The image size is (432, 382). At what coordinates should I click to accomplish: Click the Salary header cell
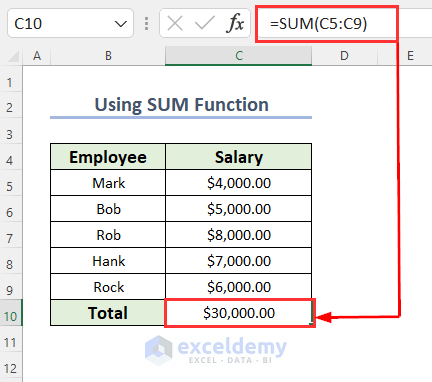pyautogui.click(x=238, y=157)
